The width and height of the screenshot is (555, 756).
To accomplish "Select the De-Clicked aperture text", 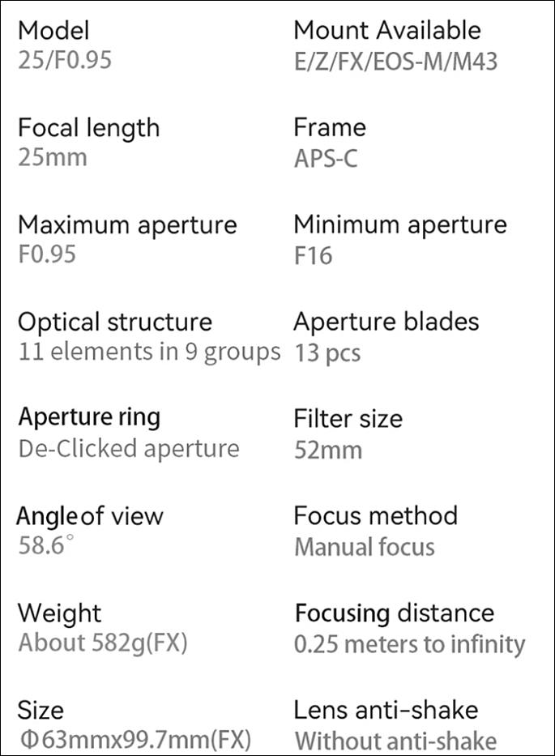I will click(x=129, y=450).
